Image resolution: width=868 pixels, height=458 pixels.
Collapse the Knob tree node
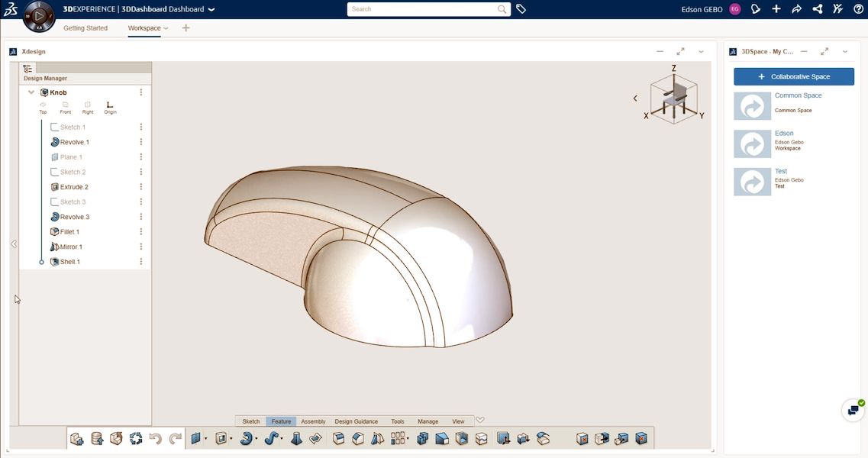31,92
